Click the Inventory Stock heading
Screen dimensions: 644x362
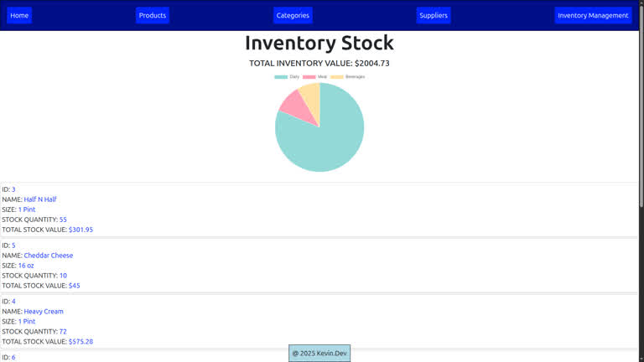pos(319,43)
